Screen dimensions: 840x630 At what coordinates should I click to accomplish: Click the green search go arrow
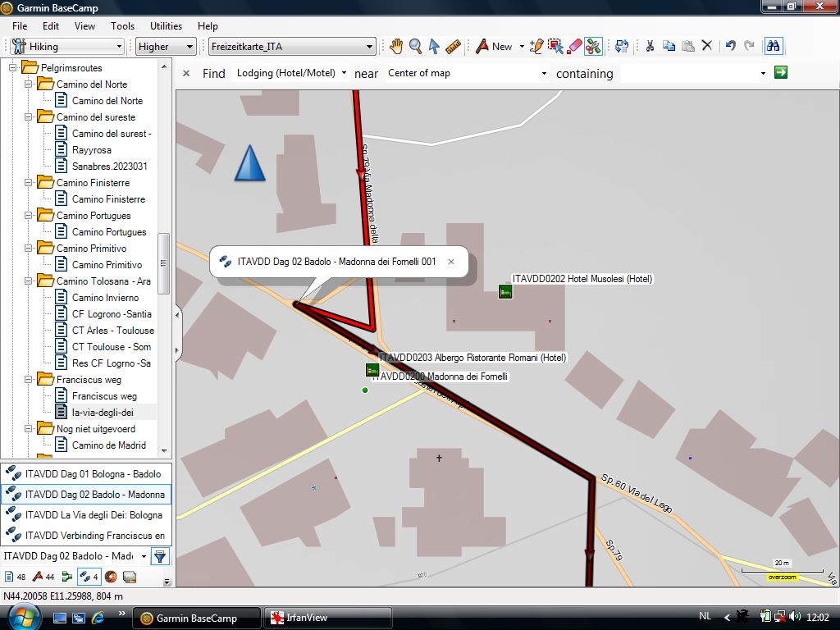781,72
